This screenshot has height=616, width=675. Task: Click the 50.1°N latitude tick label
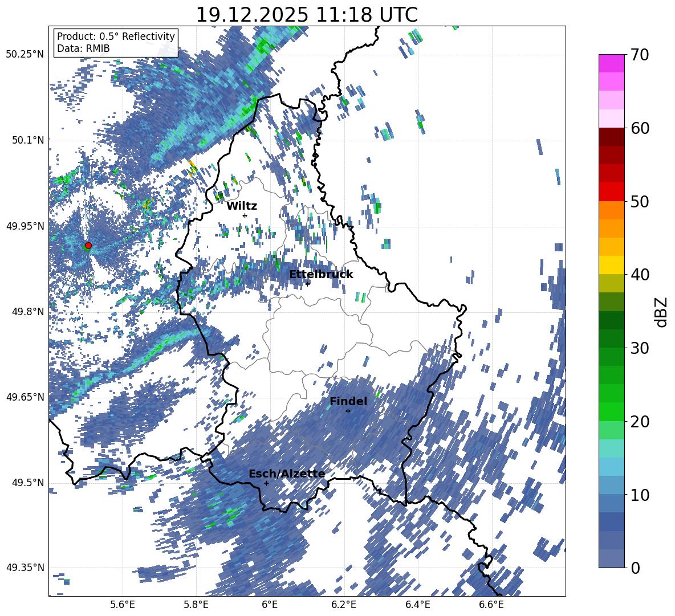[x=27, y=140]
